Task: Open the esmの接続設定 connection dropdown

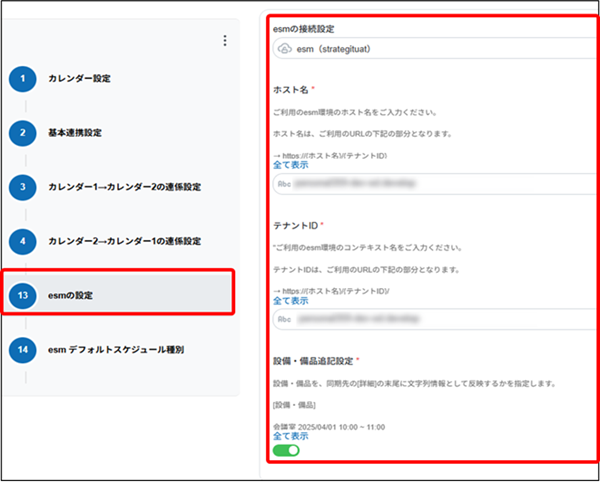Action: pyautogui.click(x=435, y=52)
